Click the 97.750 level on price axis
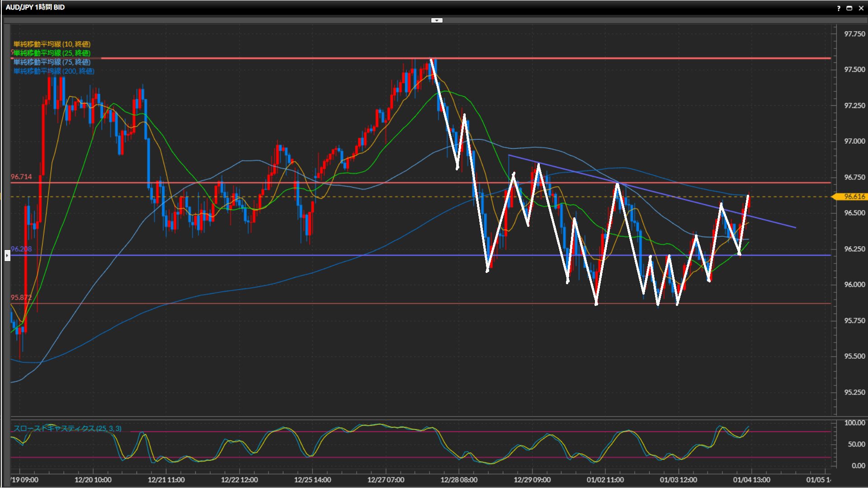 (x=854, y=34)
